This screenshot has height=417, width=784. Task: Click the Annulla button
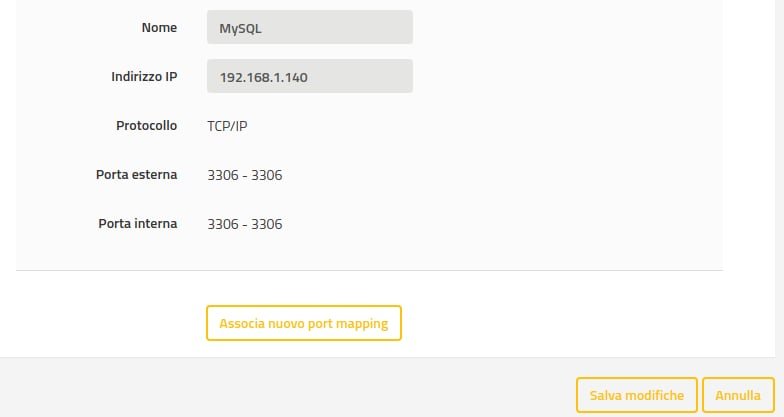pyautogui.click(x=738, y=395)
